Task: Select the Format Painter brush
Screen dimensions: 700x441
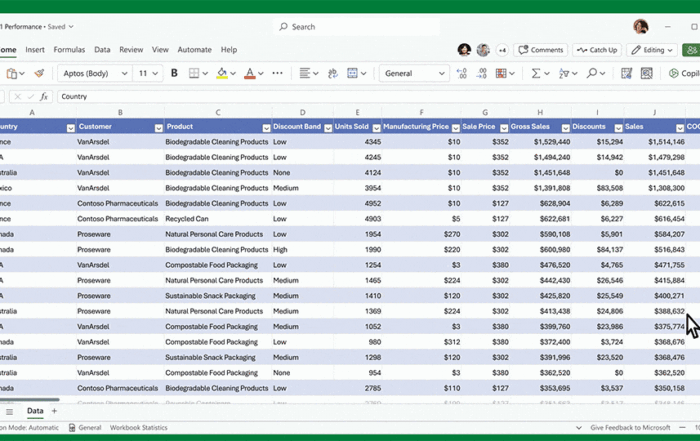Action: coord(39,73)
